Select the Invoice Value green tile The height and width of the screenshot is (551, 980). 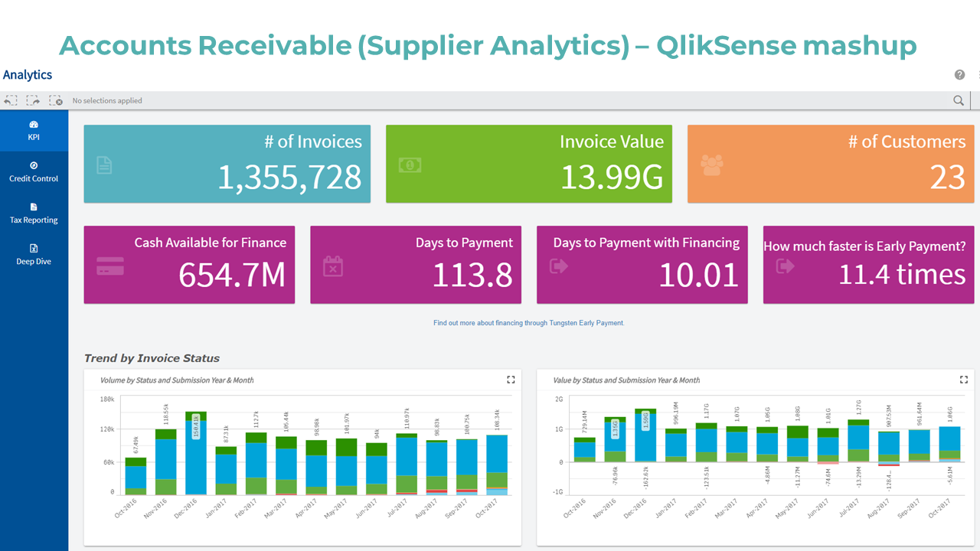point(528,164)
